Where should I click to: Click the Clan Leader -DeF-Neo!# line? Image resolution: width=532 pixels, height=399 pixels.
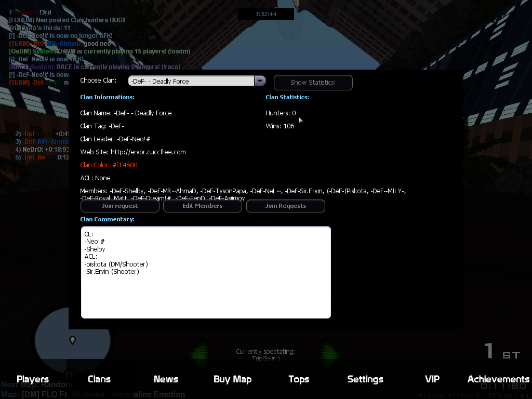coord(115,139)
